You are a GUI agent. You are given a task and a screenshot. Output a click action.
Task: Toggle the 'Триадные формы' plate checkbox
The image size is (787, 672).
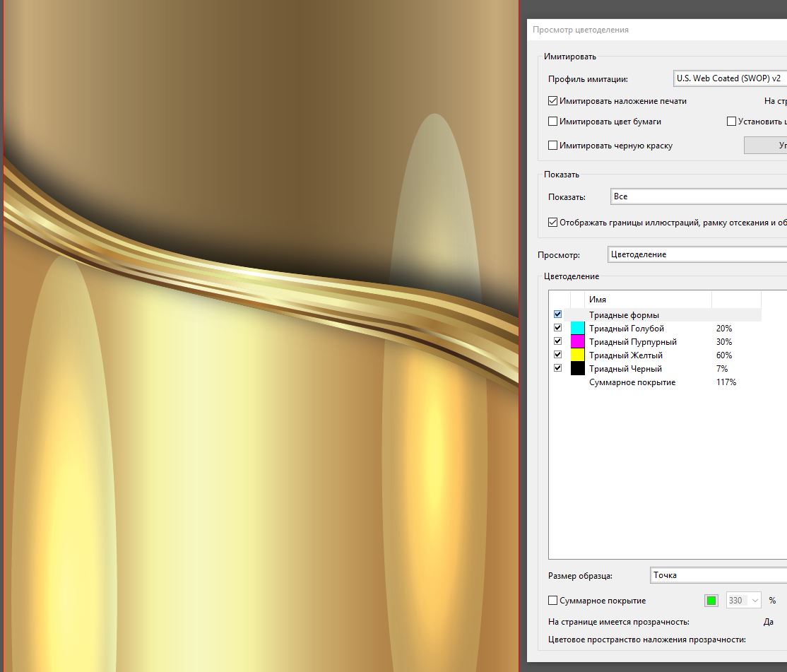click(557, 314)
